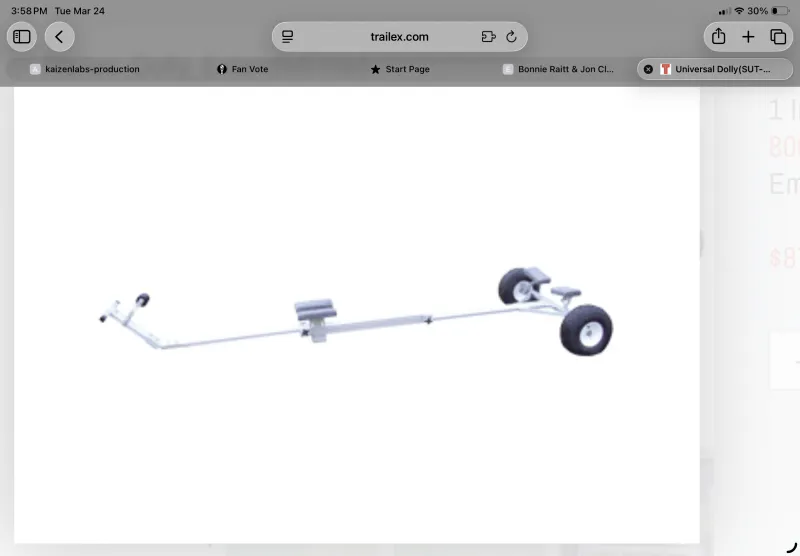The image size is (800, 556).
Task: Go back with the back arrow
Action: (x=59, y=37)
